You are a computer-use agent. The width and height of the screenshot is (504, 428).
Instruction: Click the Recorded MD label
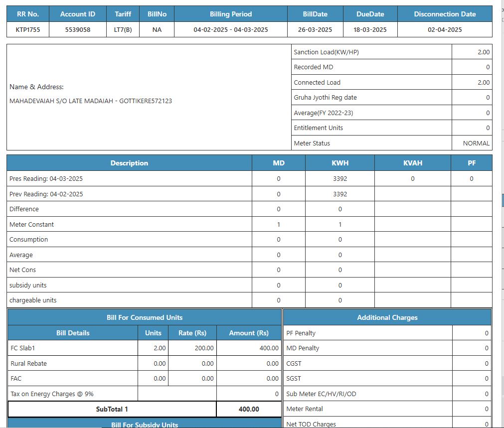314,67
